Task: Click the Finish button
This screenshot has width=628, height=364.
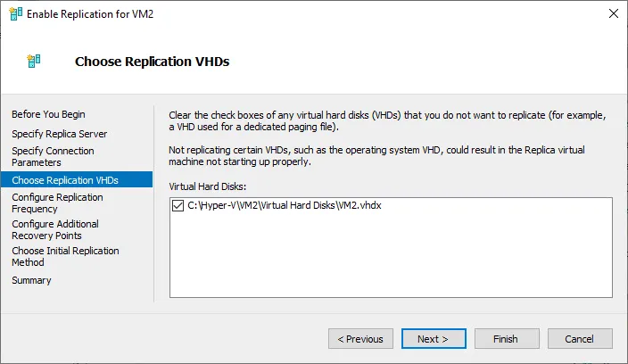Action: (505, 339)
